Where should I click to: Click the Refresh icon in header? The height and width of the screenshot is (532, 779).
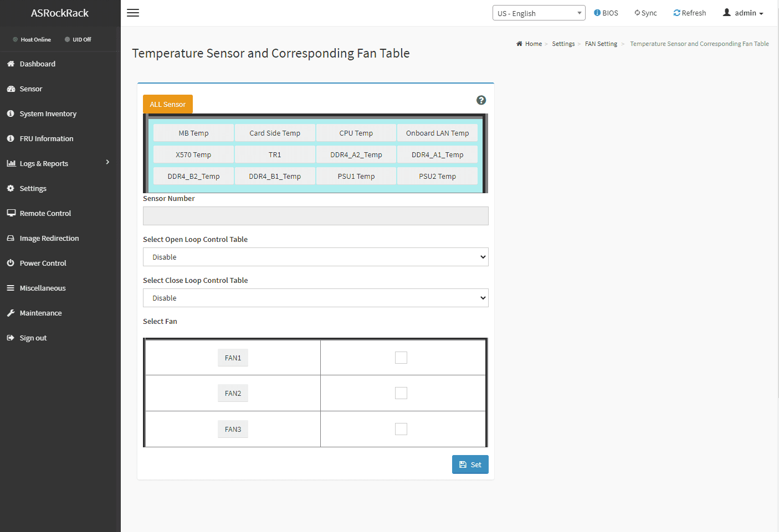pyautogui.click(x=676, y=13)
